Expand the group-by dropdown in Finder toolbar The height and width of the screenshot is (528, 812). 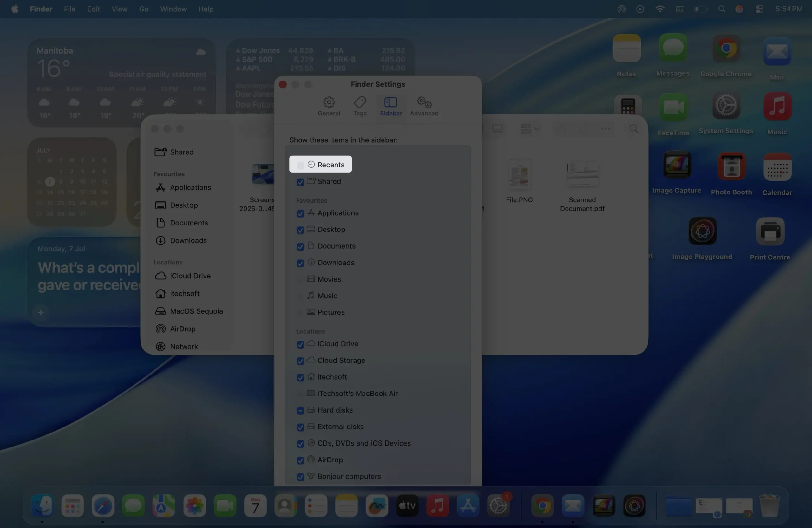click(529, 128)
